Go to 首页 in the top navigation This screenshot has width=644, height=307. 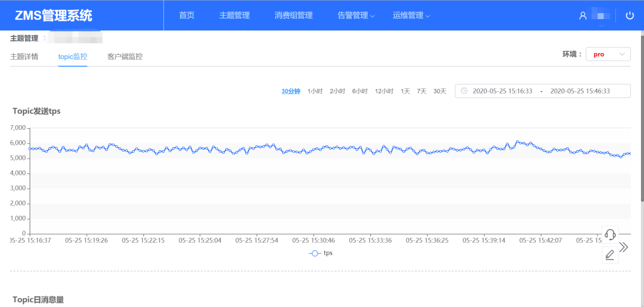(187, 15)
